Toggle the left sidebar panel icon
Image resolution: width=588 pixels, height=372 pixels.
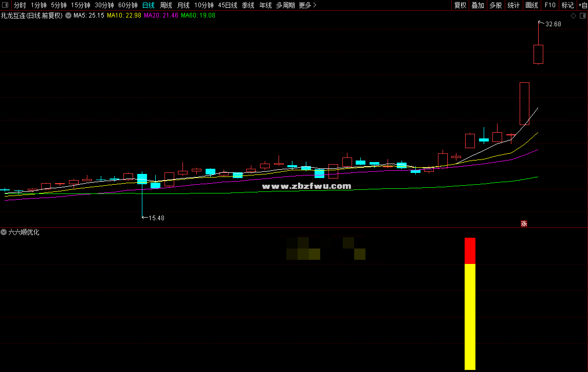5,5
